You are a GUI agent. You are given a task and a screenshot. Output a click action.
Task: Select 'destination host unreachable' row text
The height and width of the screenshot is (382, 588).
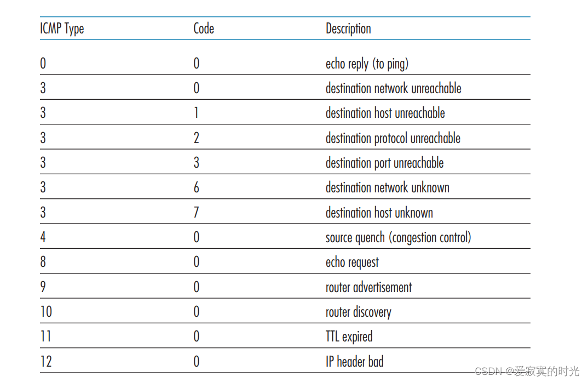tap(385, 113)
